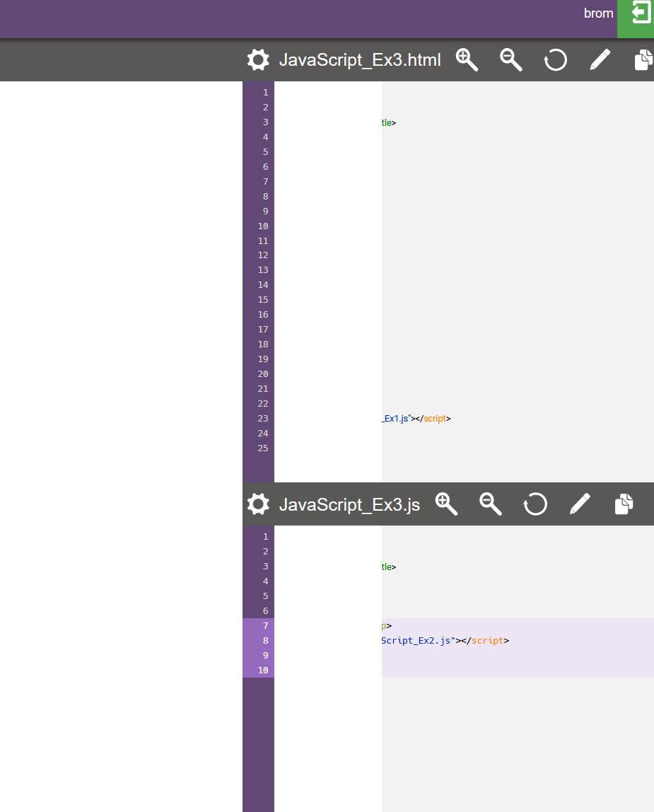Click the _Ex1.js script code text

click(x=397, y=419)
